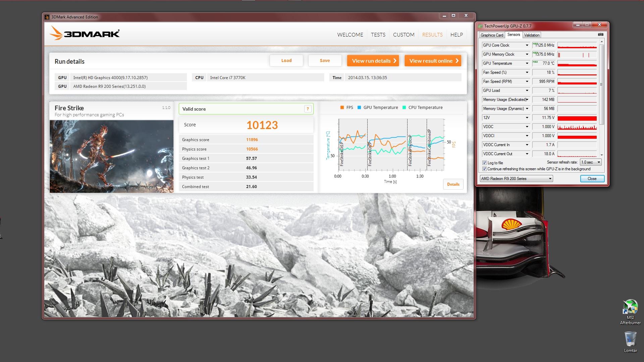Open GPU Load sensor dropdown
The height and width of the screenshot is (362, 644).
527,90
